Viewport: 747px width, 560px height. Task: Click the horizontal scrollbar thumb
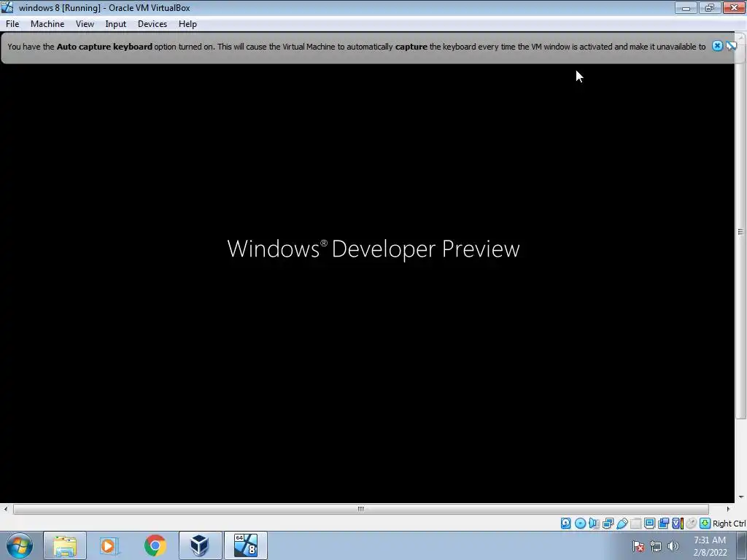pos(360,508)
